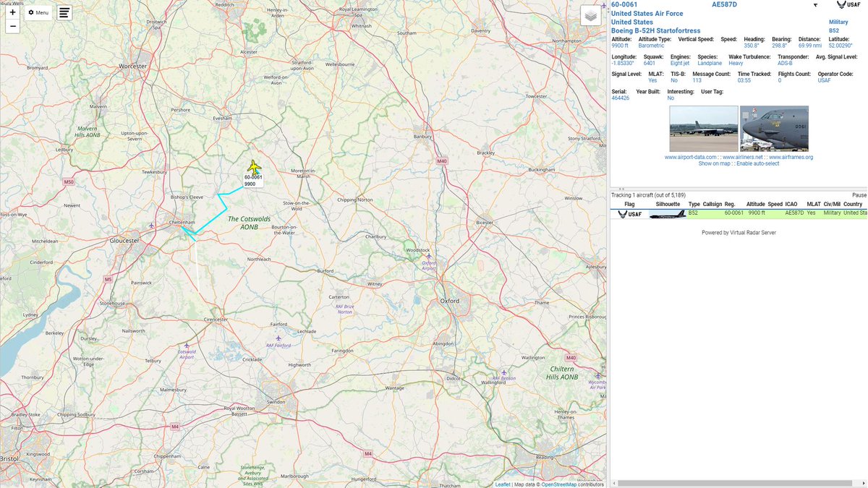Viewport: 868px width, 488px height.
Task: Click Powered by Virtual Radar Server text
Action: [739, 233]
